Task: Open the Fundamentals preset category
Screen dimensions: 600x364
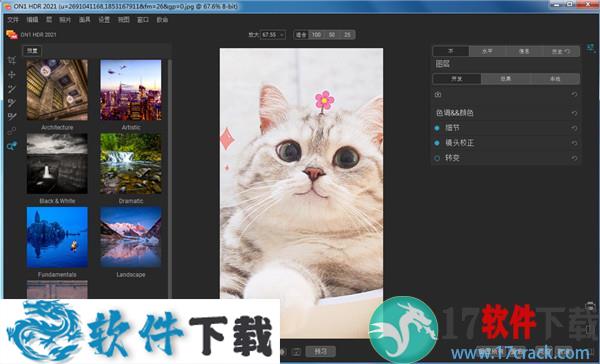Action: click(57, 237)
